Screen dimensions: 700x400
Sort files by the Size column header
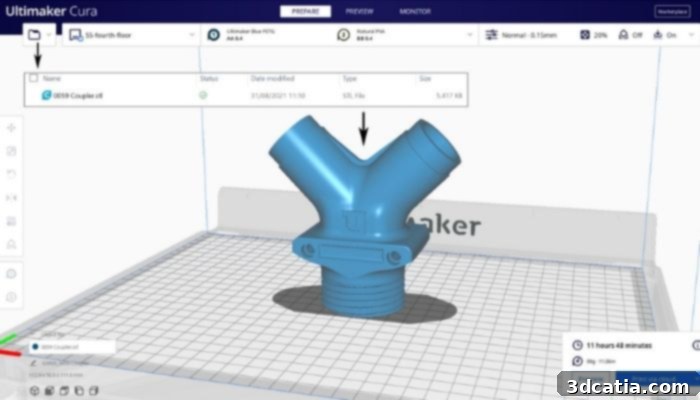[x=425, y=79]
